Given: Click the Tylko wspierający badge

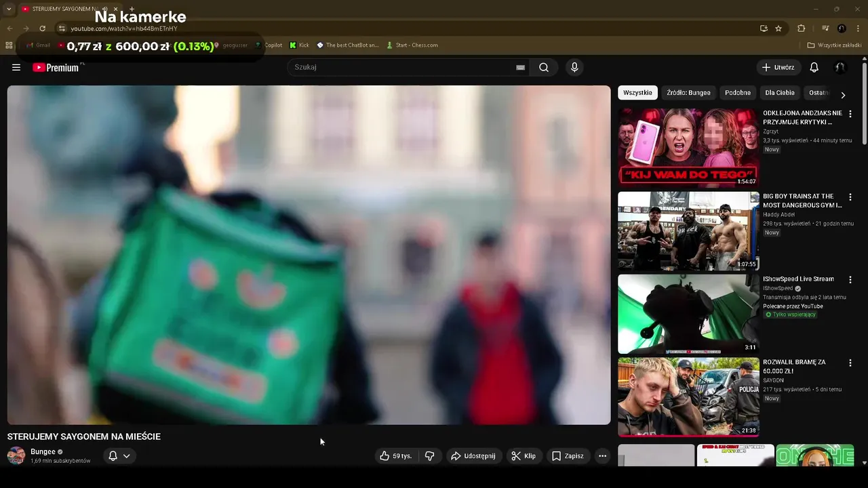Looking at the screenshot, I should [x=791, y=314].
